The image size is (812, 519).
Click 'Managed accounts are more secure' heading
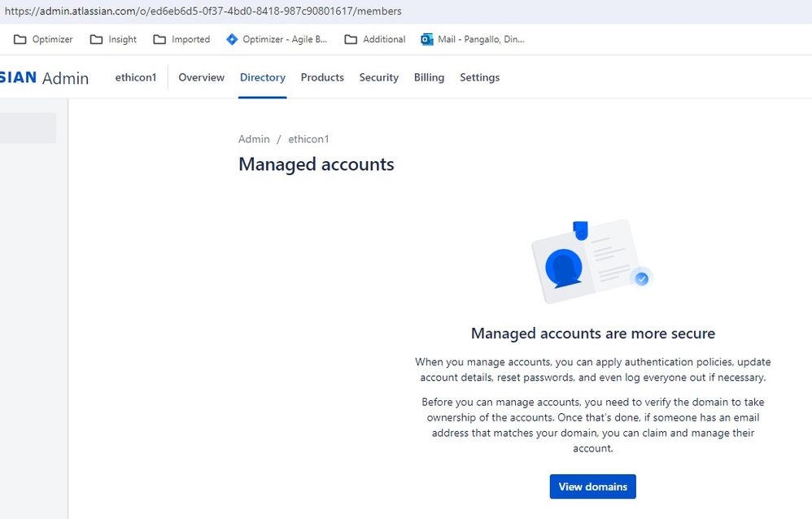(x=593, y=333)
